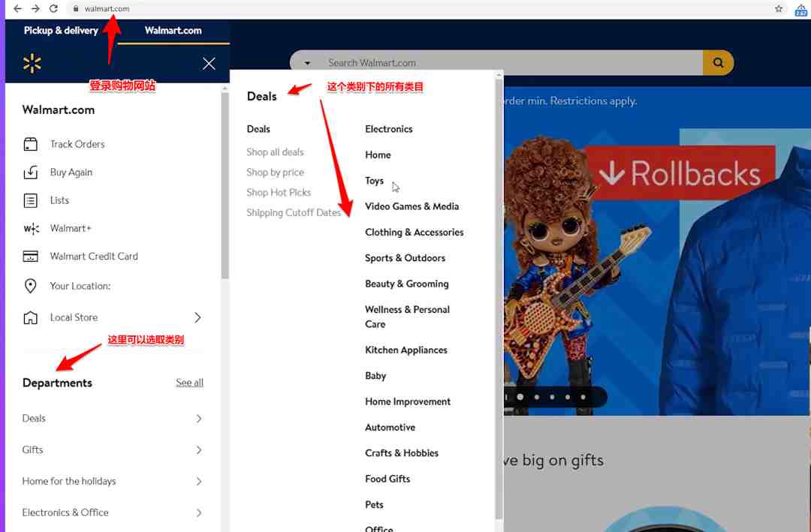The image size is (811, 532).
Task: Select Pets deals category
Action: pyautogui.click(x=375, y=505)
